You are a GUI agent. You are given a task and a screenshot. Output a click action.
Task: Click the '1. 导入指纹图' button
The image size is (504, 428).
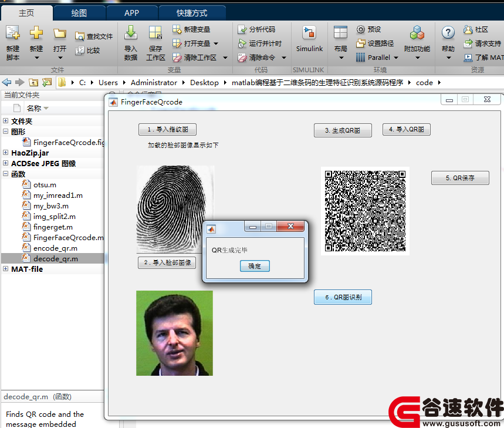[167, 130]
